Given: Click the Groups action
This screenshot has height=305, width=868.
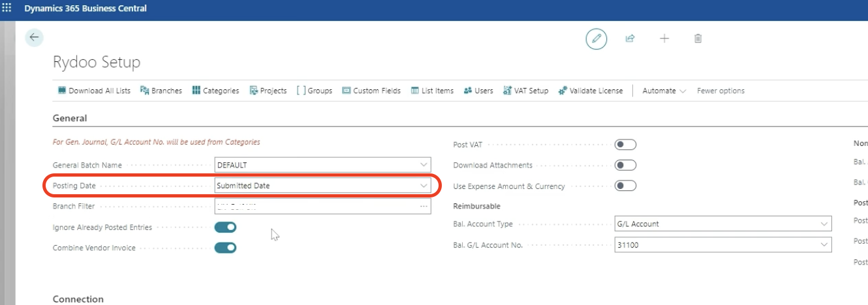Looking at the screenshot, I should pos(315,91).
